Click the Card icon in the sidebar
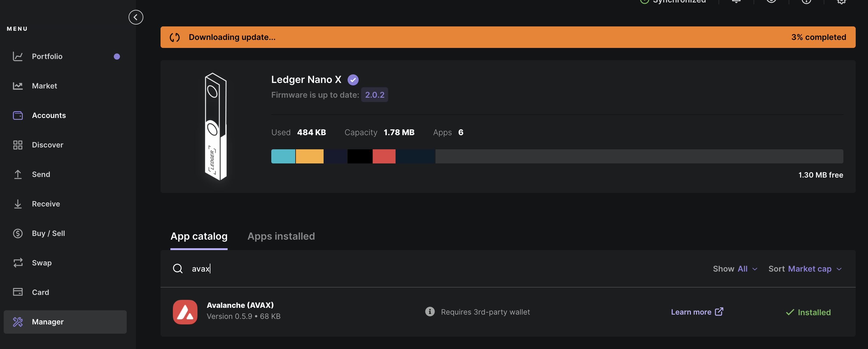Viewport: 868px width, 349px height. coord(18,292)
